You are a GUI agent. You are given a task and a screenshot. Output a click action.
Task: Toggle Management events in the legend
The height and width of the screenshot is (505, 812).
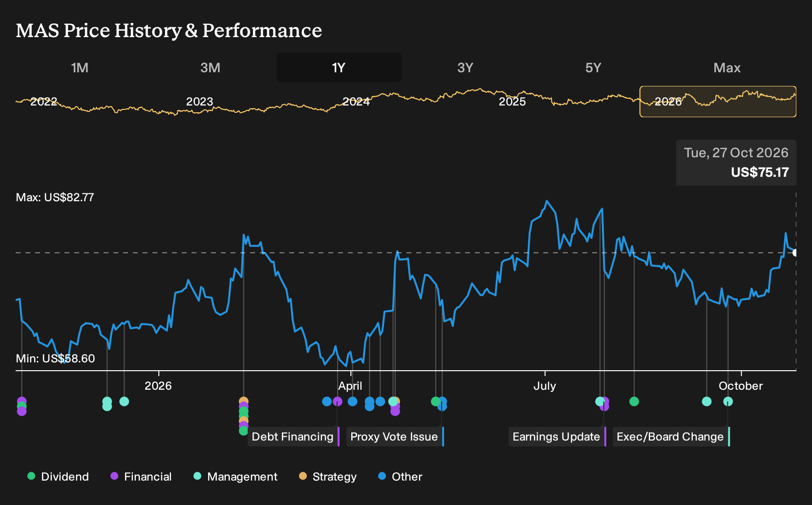pyautogui.click(x=235, y=477)
